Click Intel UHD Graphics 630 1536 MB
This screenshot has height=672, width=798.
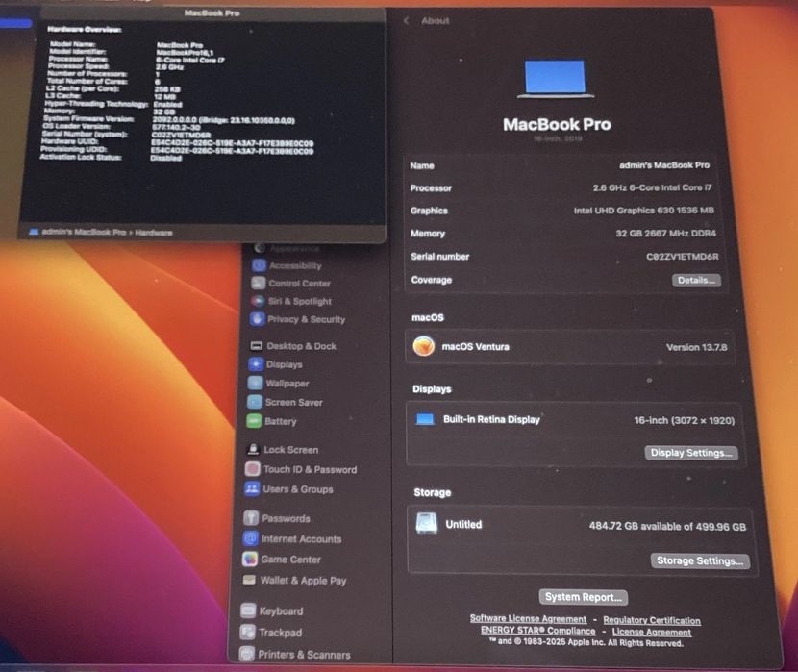(644, 211)
